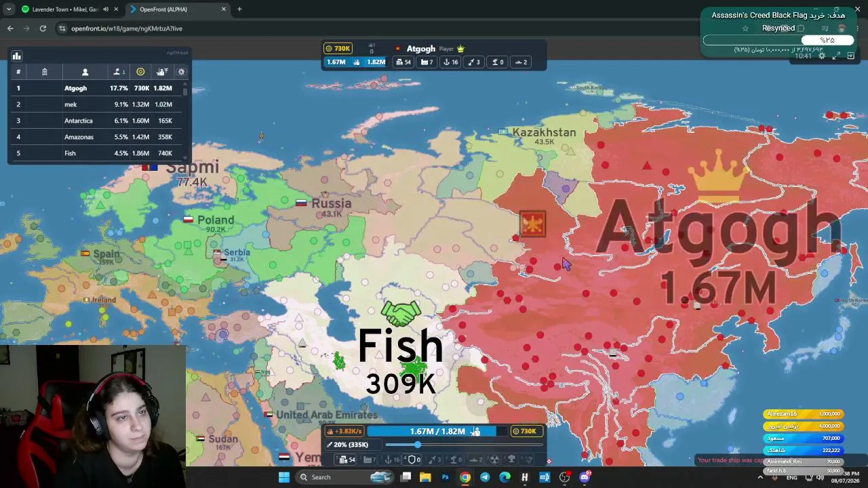Select the Port anchor build icon

point(392,460)
